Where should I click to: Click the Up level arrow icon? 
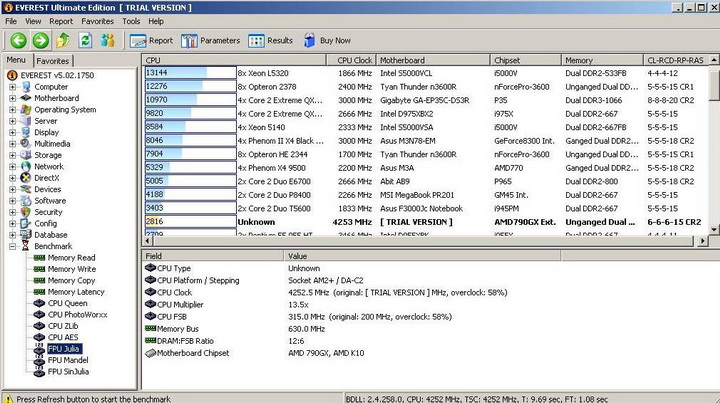(63, 41)
